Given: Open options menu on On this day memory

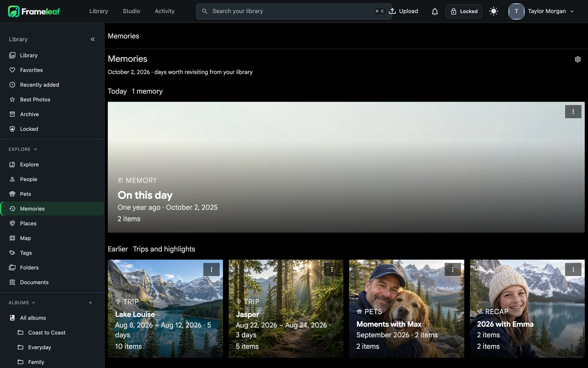Looking at the screenshot, I should [x=573, y=112].
